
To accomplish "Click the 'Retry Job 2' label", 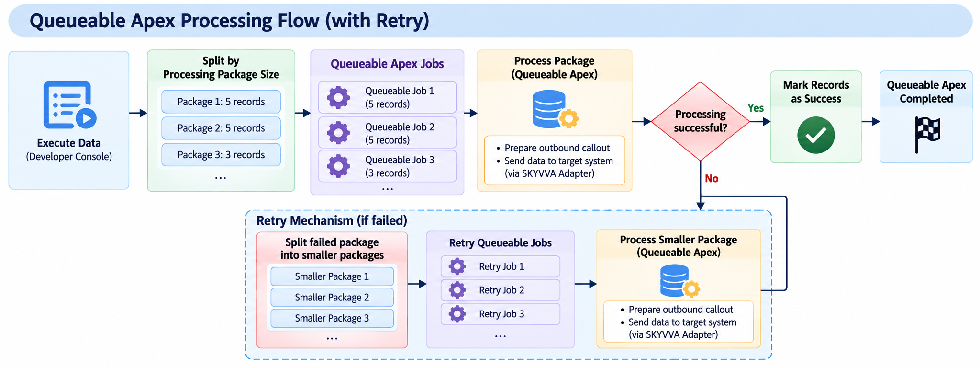I will (x=501, y=290).
